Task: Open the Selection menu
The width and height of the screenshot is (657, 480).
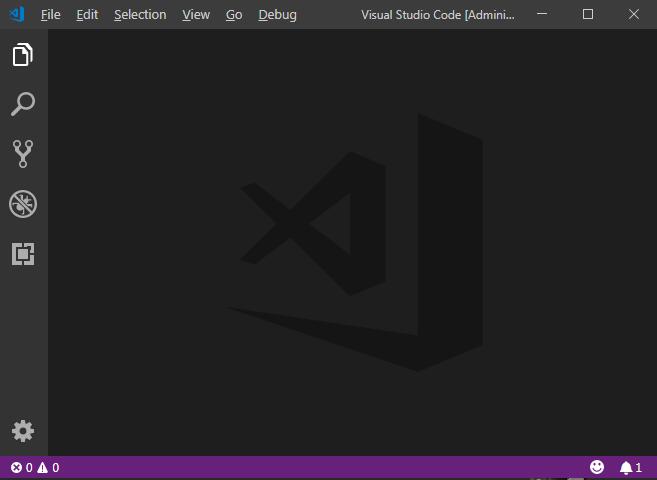Action: (140, 15)
